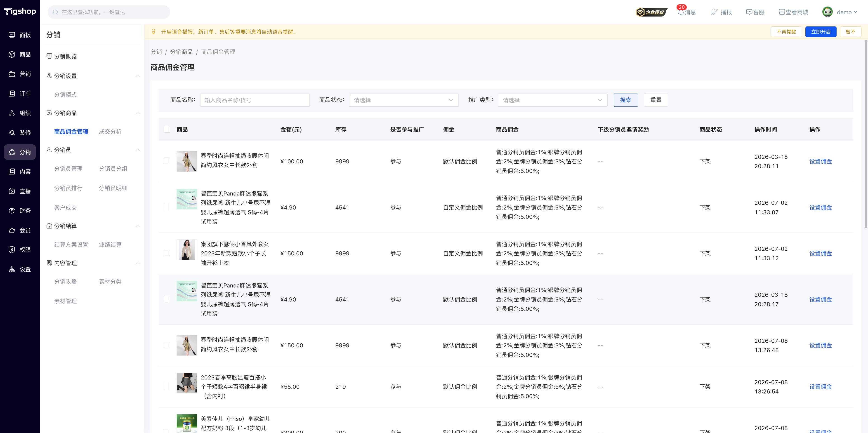Open the 消息 bell notification icon
This screenshot has height=433, width=868.
pos(681,12)
